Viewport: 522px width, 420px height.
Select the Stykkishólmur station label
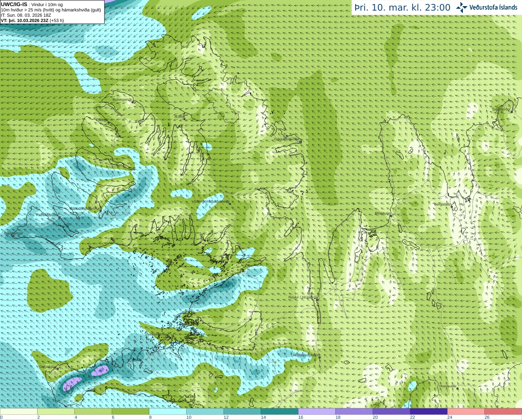pyautogui.click(x=156, y=334)
